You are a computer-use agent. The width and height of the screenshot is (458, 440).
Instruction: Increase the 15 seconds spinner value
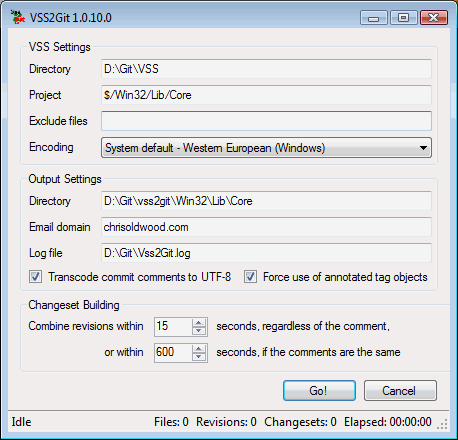point(199,322)
